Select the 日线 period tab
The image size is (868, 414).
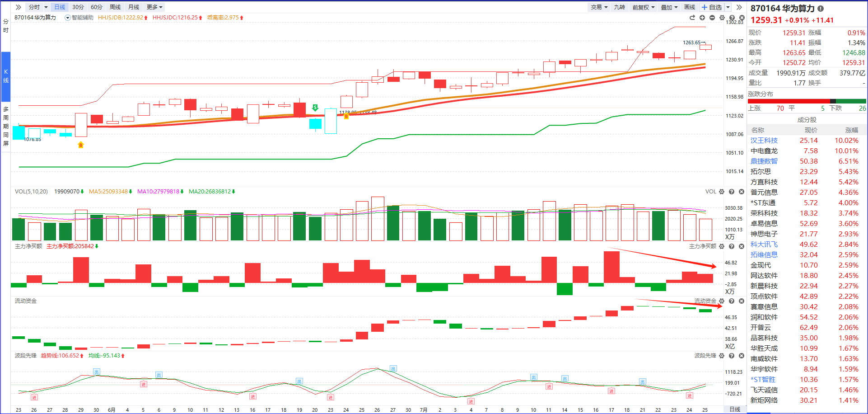[x=60, y=7]
